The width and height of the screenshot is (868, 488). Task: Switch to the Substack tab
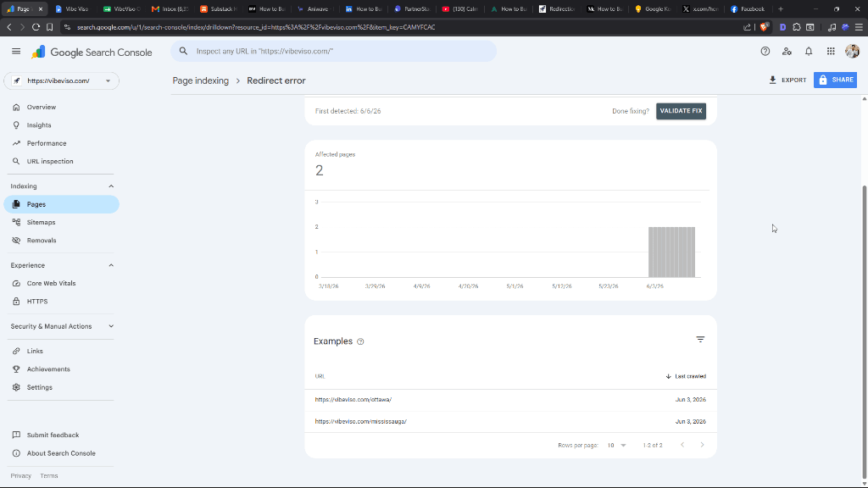tap(219, 8)
